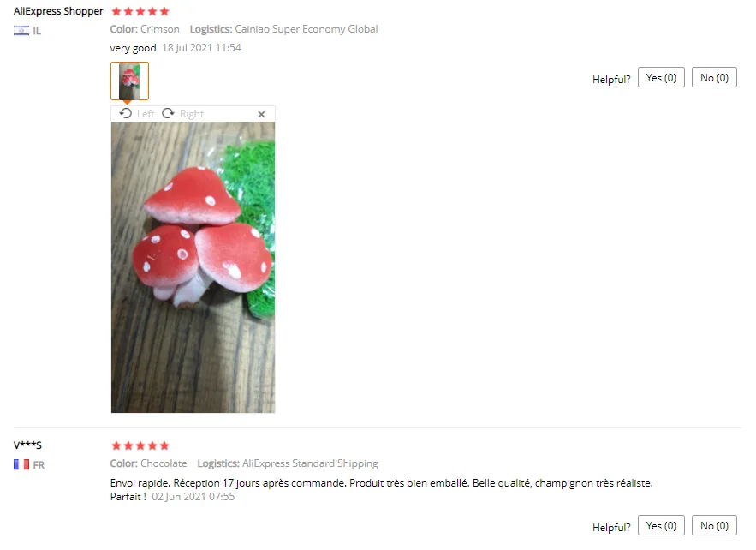Click the AliExpress Shopper reviewer name
The image size is (756, 550).
(58, 11)
